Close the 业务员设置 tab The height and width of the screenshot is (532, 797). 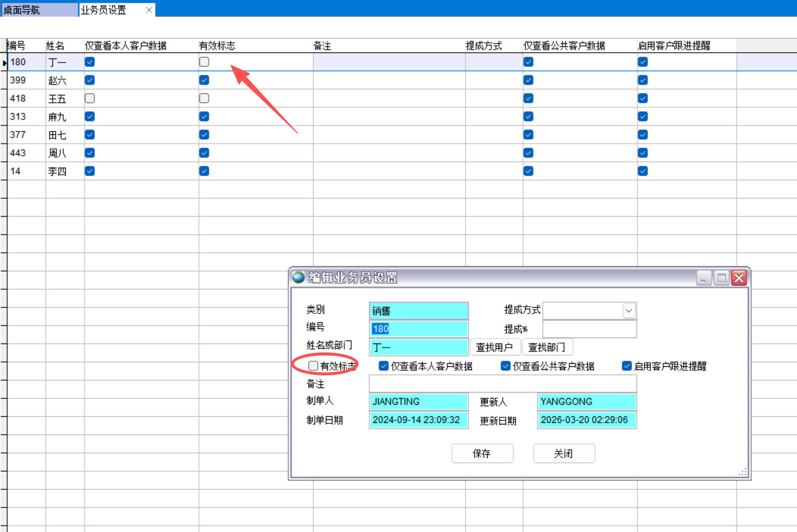pos(149,10)
